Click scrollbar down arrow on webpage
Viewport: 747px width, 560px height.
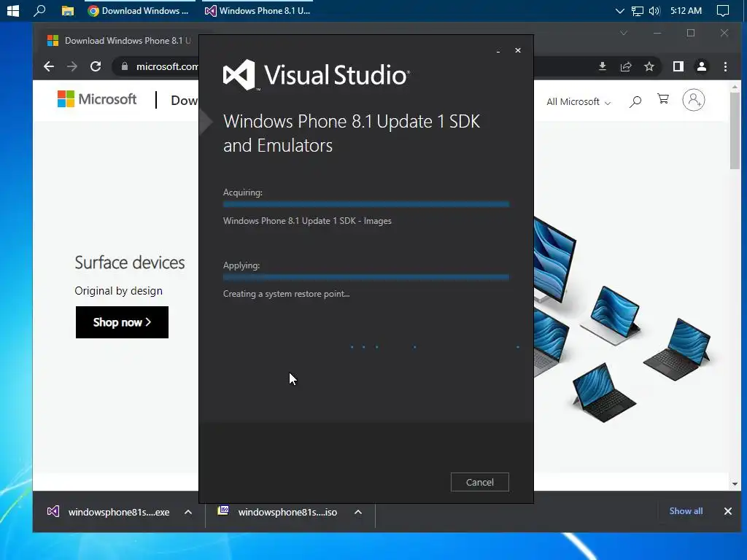[x=735, y=484]
